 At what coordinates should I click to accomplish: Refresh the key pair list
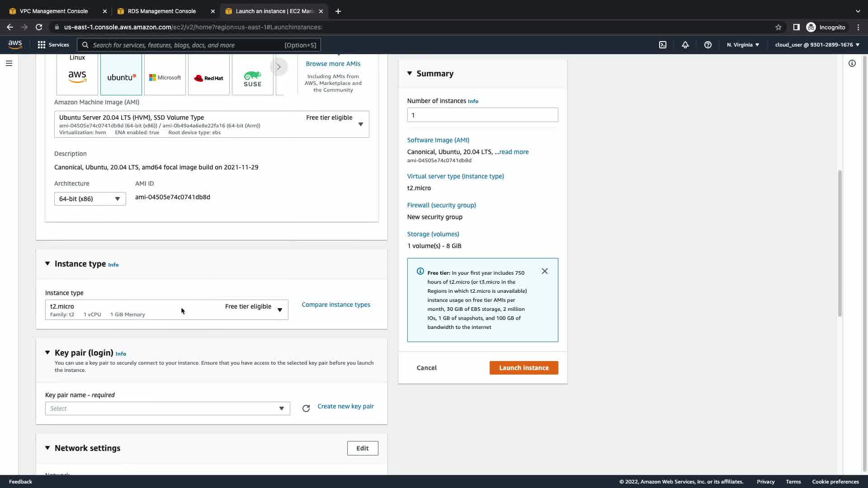[x=306, y=408]
